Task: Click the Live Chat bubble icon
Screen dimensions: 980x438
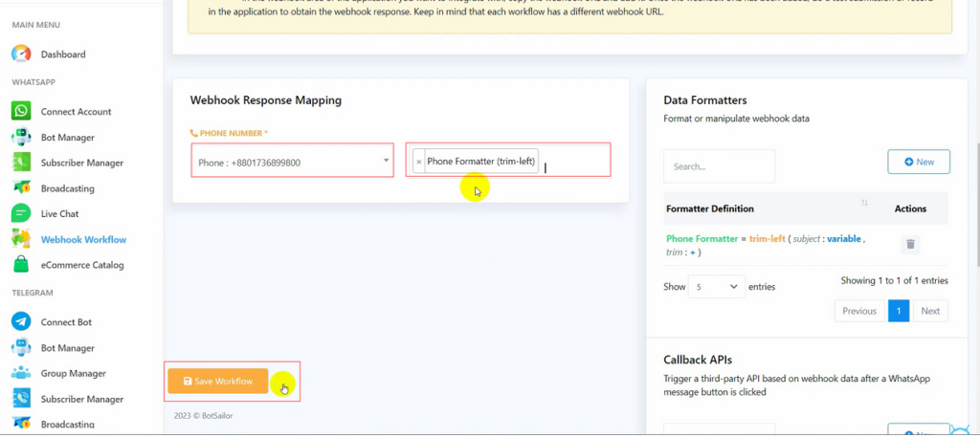Action: click(21, 214)
